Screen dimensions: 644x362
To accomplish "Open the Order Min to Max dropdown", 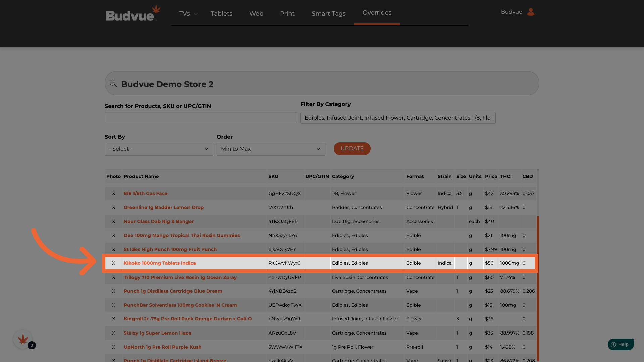I will (x=271, y=149).
